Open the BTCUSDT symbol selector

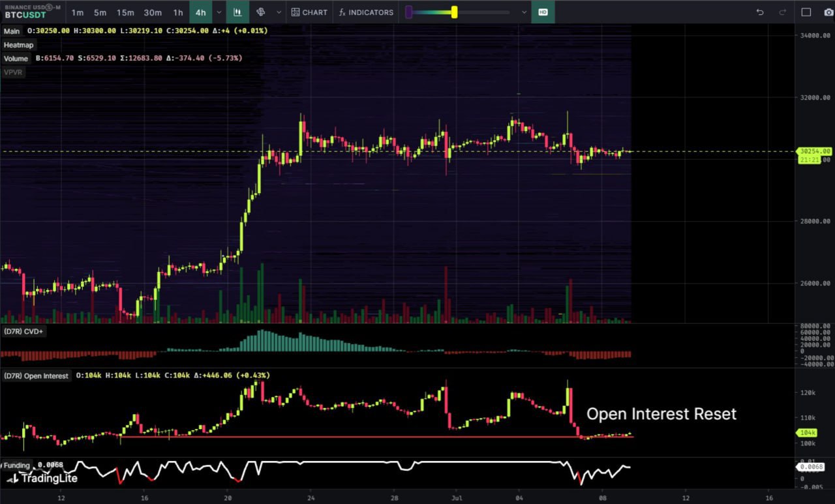tap(33, 11)
